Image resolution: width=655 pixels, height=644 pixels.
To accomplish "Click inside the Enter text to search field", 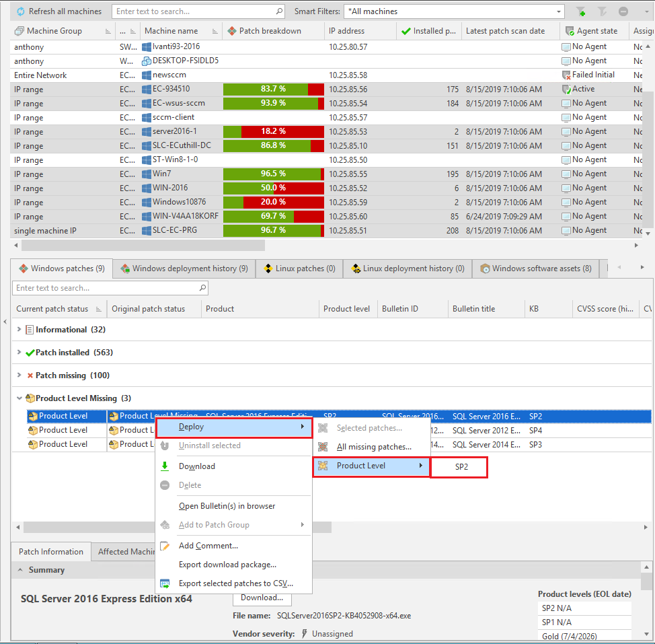I will pyautogui.click(x=195, y=11).
